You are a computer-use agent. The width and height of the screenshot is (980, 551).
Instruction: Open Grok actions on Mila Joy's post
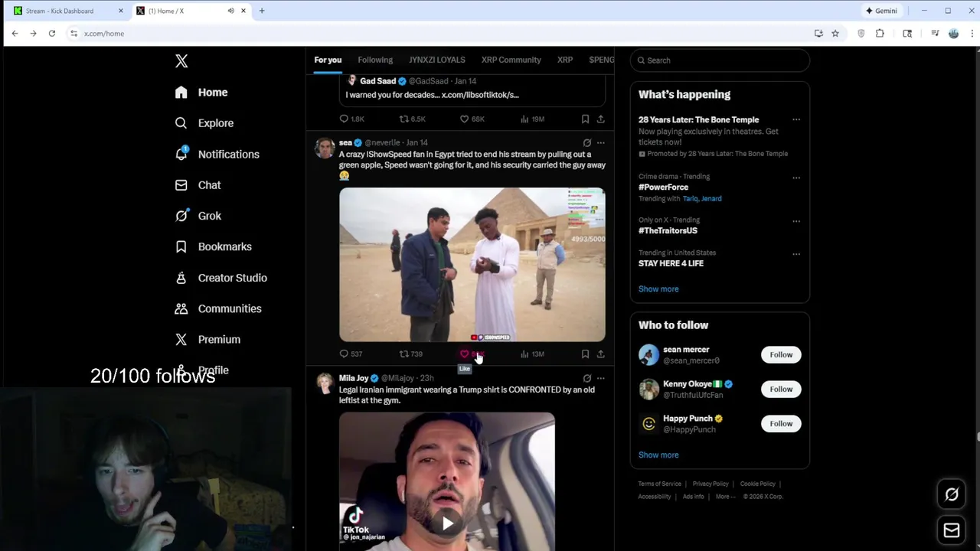click(x=587, y=378)
